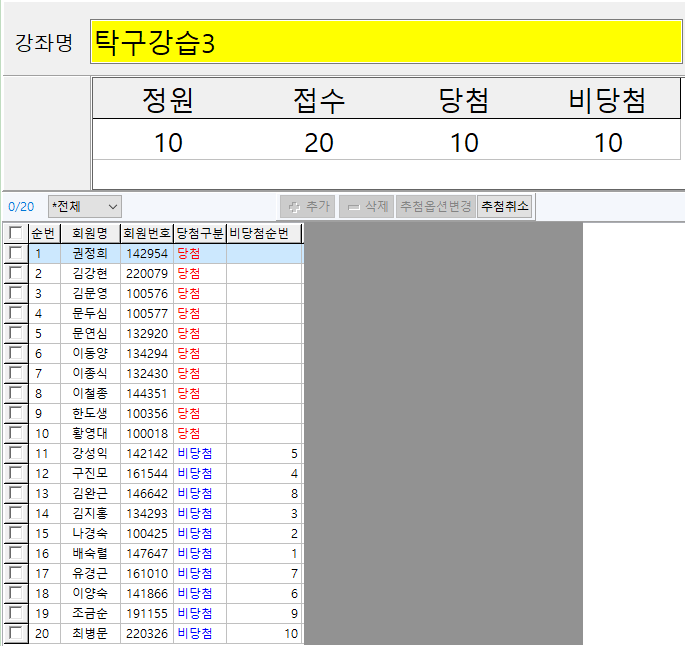Screen dimensions: 685x646
Task: Select member number 134293
Action: click(x=147, y=514)
